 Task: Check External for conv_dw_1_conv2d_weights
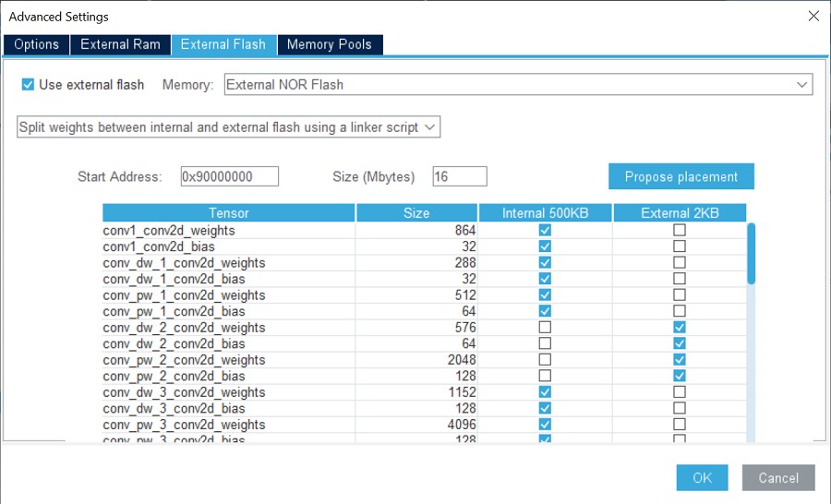point(680,262)
